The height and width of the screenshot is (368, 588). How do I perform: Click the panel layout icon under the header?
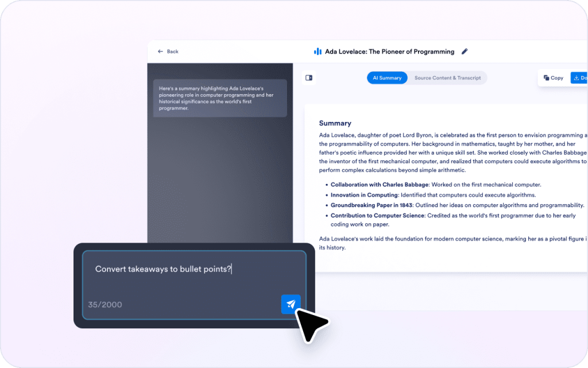308,77
